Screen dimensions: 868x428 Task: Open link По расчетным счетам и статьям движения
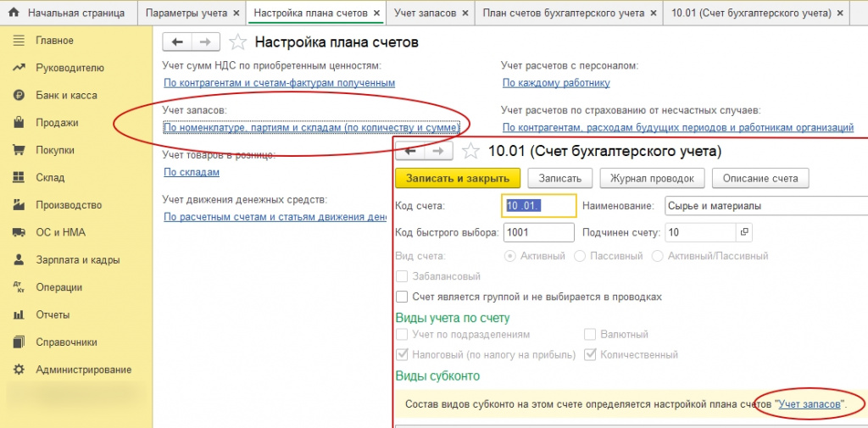coord(275,217)
